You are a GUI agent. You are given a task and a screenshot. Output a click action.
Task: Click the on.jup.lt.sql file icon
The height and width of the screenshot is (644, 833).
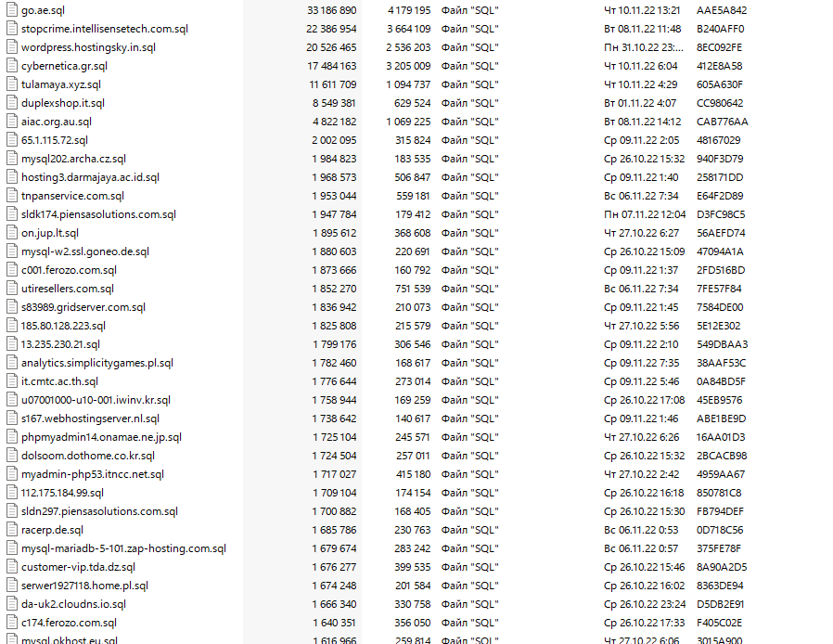pos(12,233)
